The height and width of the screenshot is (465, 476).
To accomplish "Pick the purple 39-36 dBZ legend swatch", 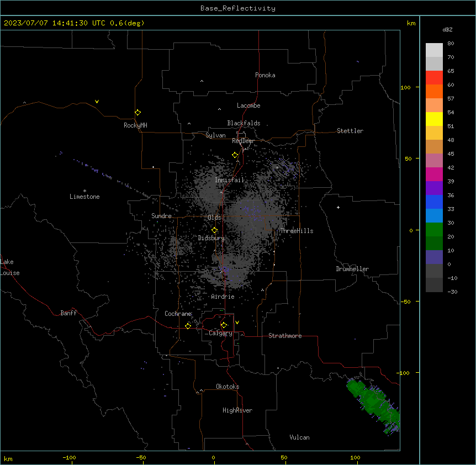I will 434,188.
